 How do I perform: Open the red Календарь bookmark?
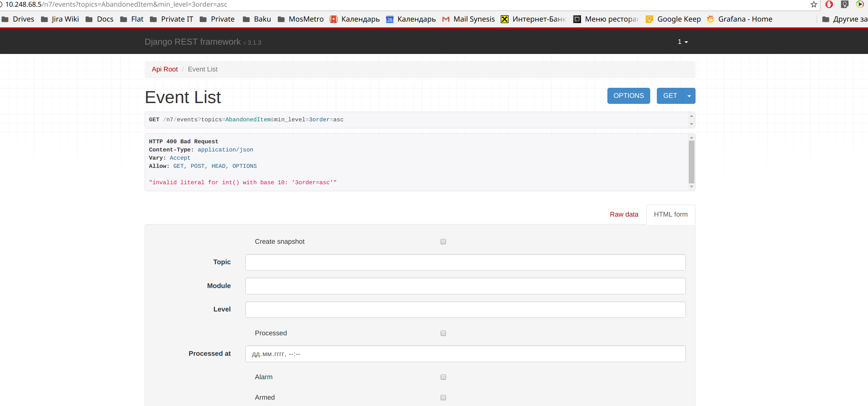(355, 19)
